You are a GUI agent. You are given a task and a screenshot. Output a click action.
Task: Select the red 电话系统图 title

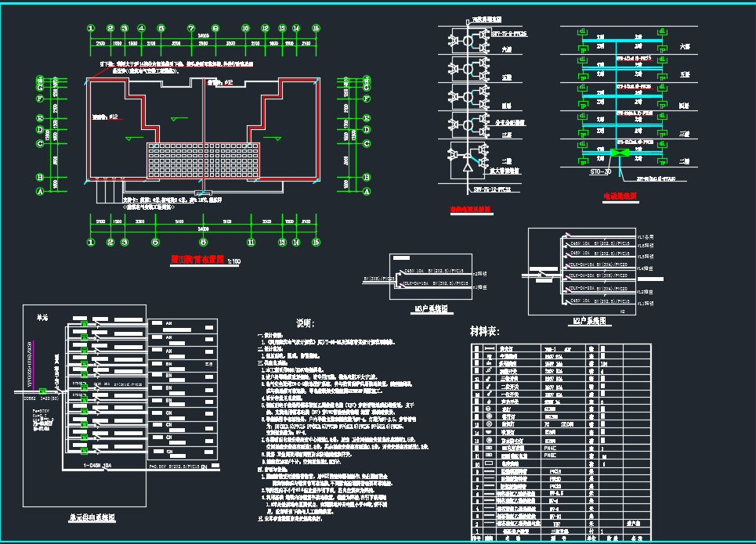click(x=620, y=196)
